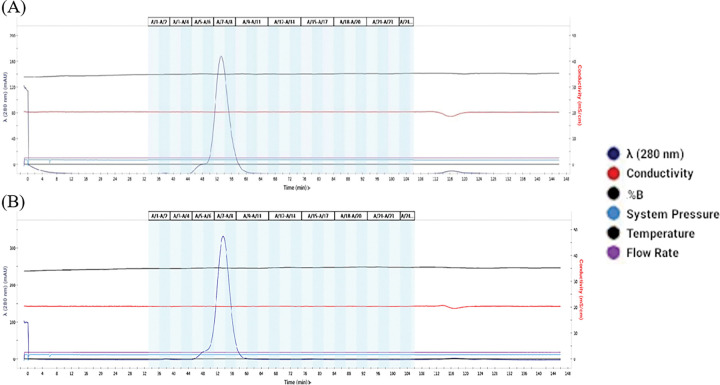Click the 'Time (min)' axis label of panel A
The width and height of the screenshot is (720, 385).
(x=297, y=187)
